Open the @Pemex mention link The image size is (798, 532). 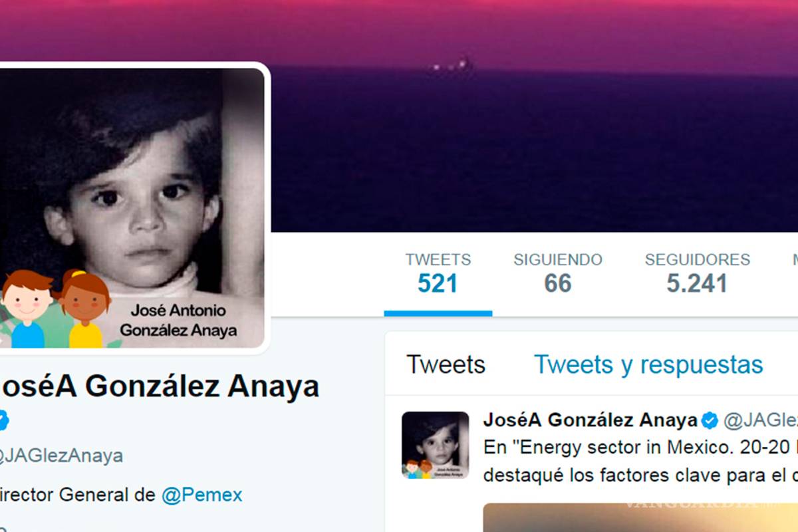tap(202, 495)
